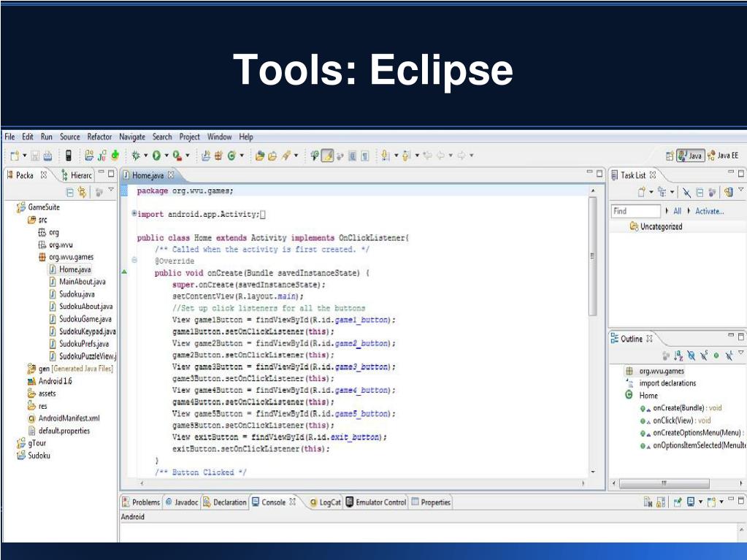Click the Open Type folder icon
Image resolution: width=747 pixels, height=560 pixels.
coord(260,156)
